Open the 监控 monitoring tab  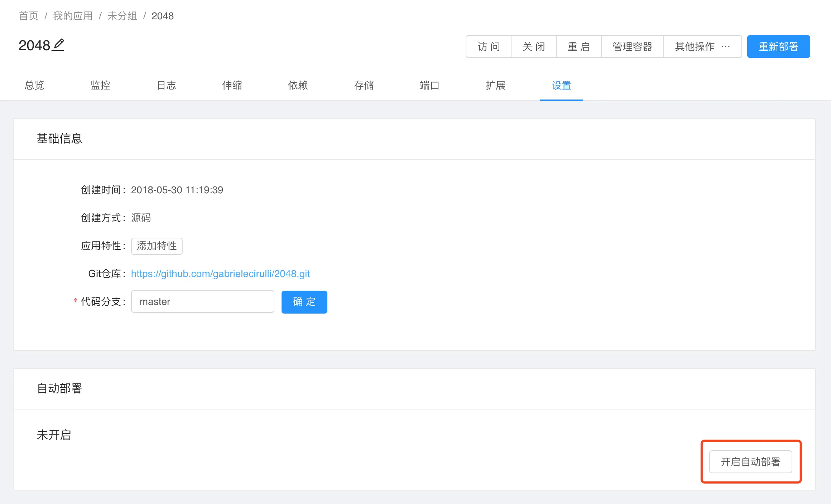click(100, 85)
